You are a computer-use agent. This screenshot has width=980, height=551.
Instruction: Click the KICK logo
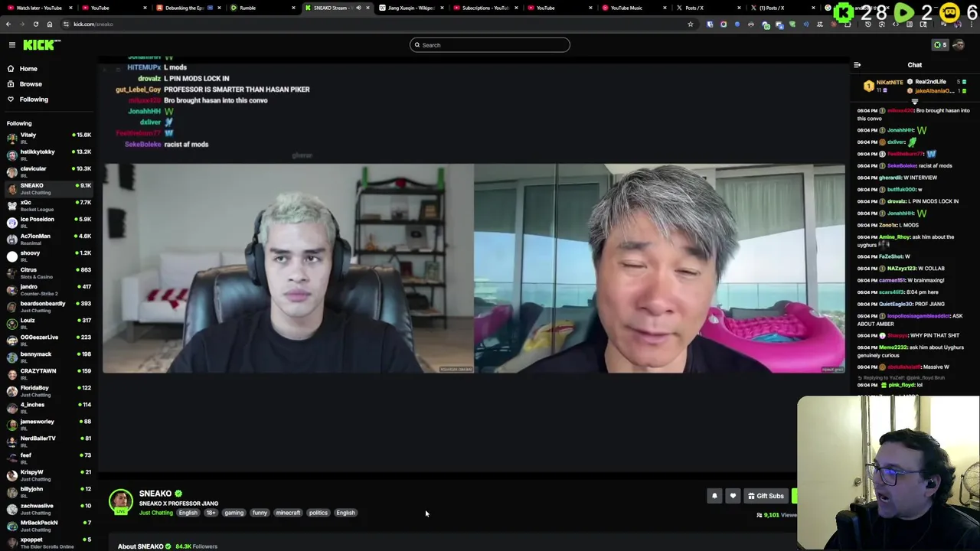tap(39, 45)
